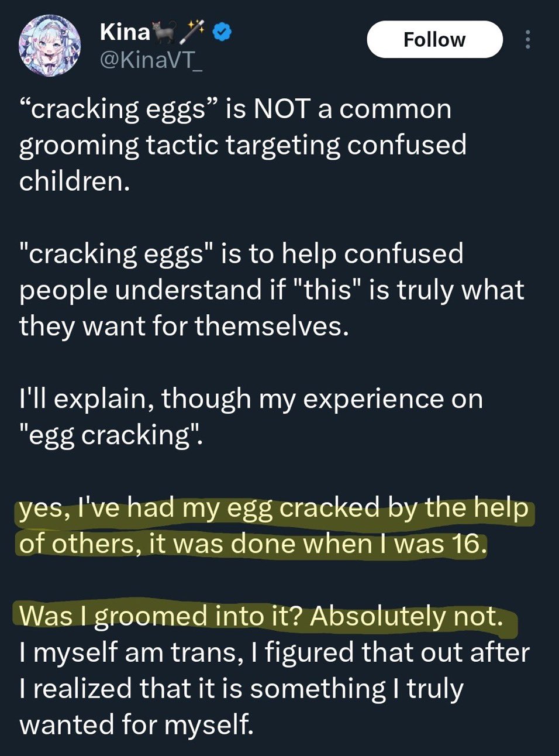This screenshot has height=756, width=559.
Task: Click the line "they want for themselves."
Action: point(184,326)
